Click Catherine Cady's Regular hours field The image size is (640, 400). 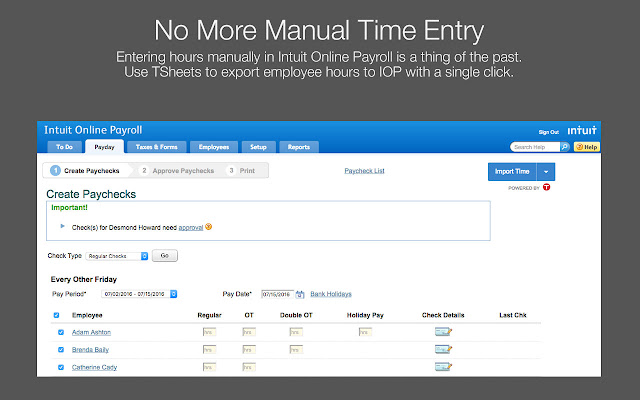[x=209, y=367]
